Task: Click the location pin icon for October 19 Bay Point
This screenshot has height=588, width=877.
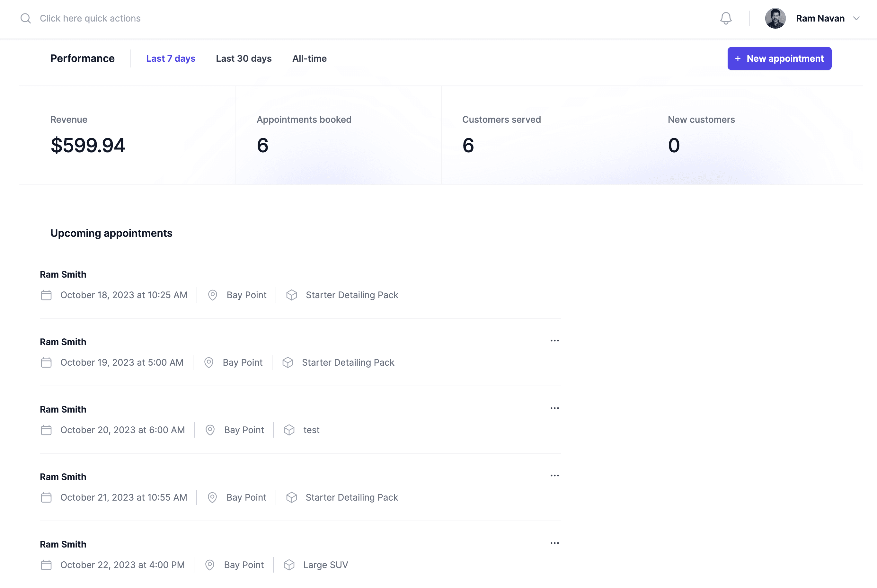Action: pyautogui.click(x=208, y=362)
